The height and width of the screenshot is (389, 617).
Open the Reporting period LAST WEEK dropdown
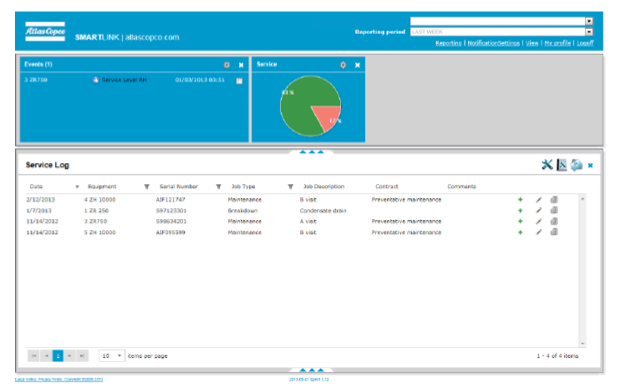pyautogui.click(x=589, y=32)
